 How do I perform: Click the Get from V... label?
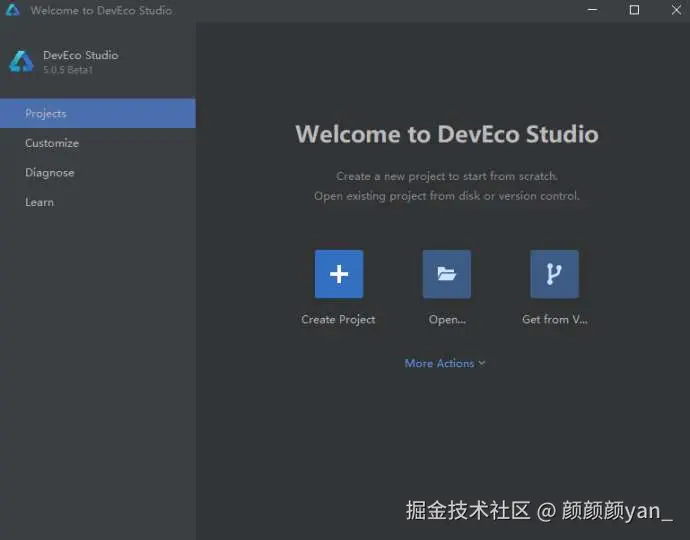click(x=555, y=320)
